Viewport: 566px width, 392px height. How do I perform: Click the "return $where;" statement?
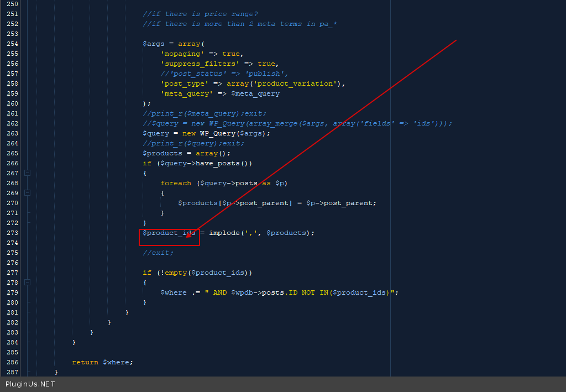[102, 362]
